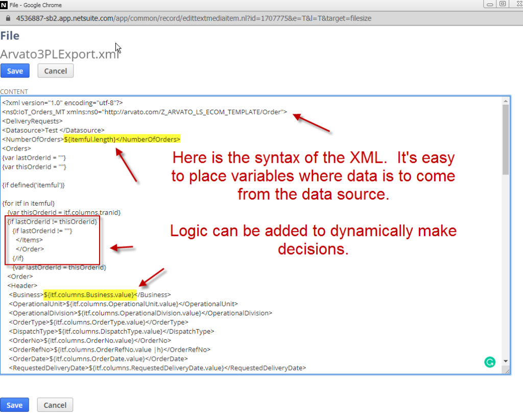
Task: Click the '{for itf in itemful}' line
Action: click(29, 203)
